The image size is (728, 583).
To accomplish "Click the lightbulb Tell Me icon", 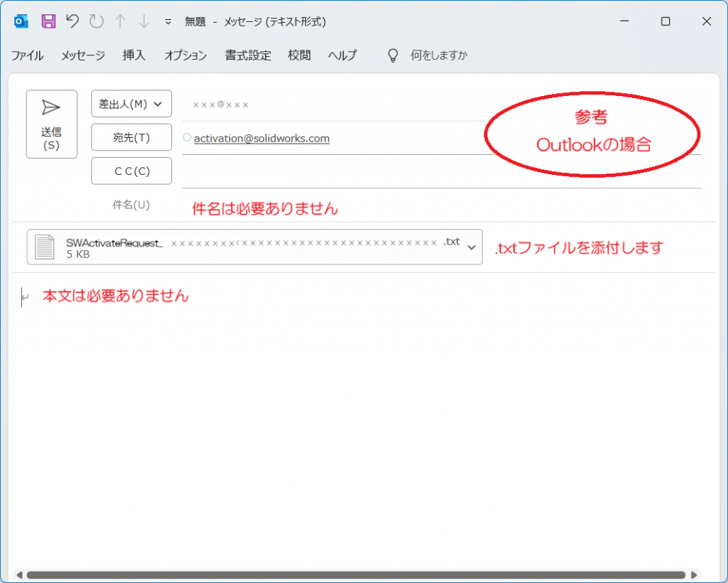I will (x=392, y=55).
